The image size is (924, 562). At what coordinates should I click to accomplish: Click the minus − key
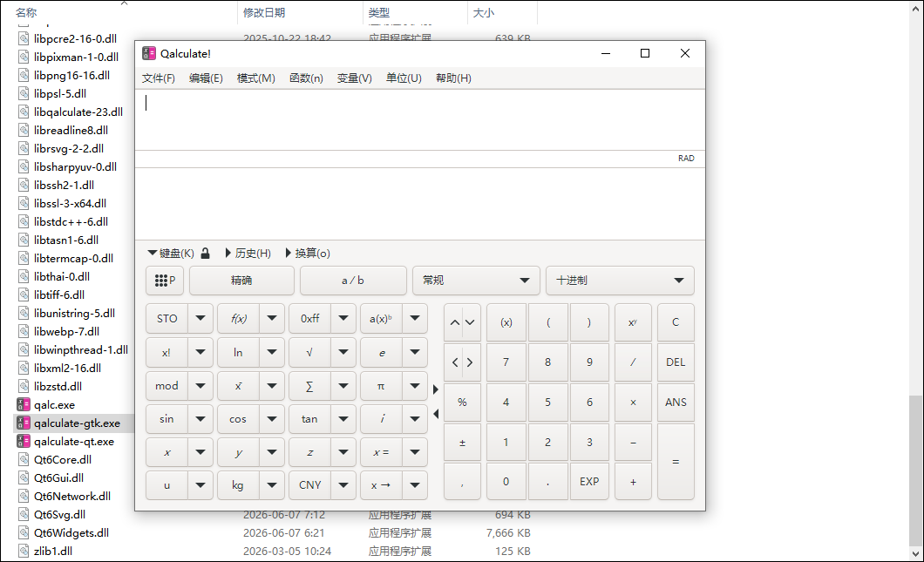pos(633,443)
